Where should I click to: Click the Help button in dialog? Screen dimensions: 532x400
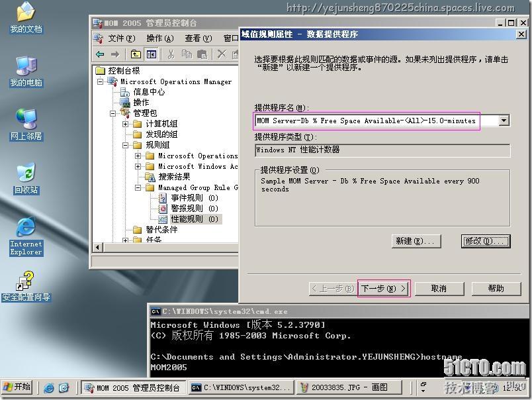point(496,289)
